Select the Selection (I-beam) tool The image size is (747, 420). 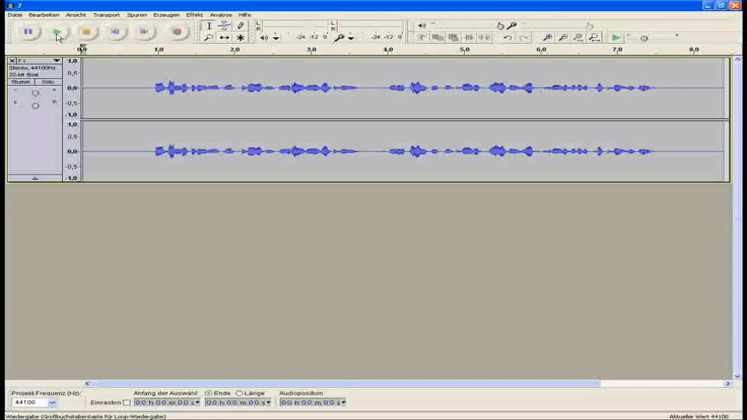pyautogui.click(x=209, y=26)
